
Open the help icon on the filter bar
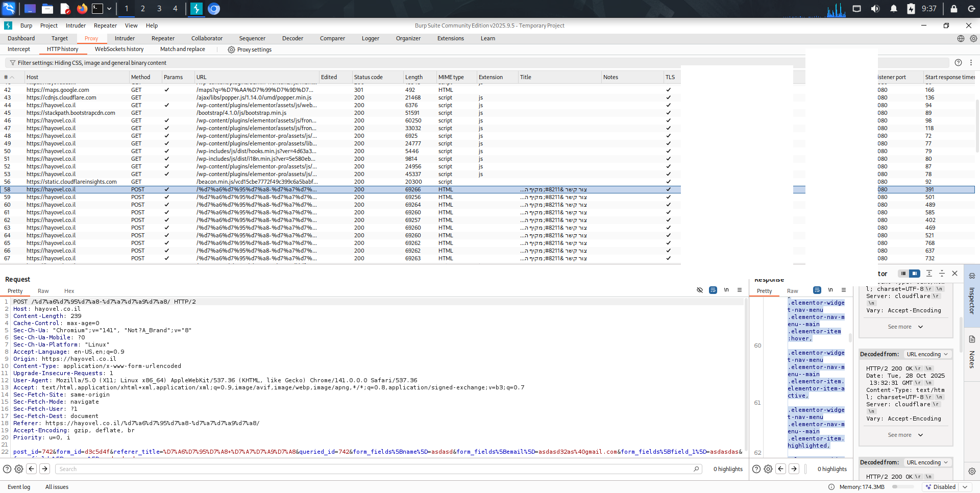958,63
